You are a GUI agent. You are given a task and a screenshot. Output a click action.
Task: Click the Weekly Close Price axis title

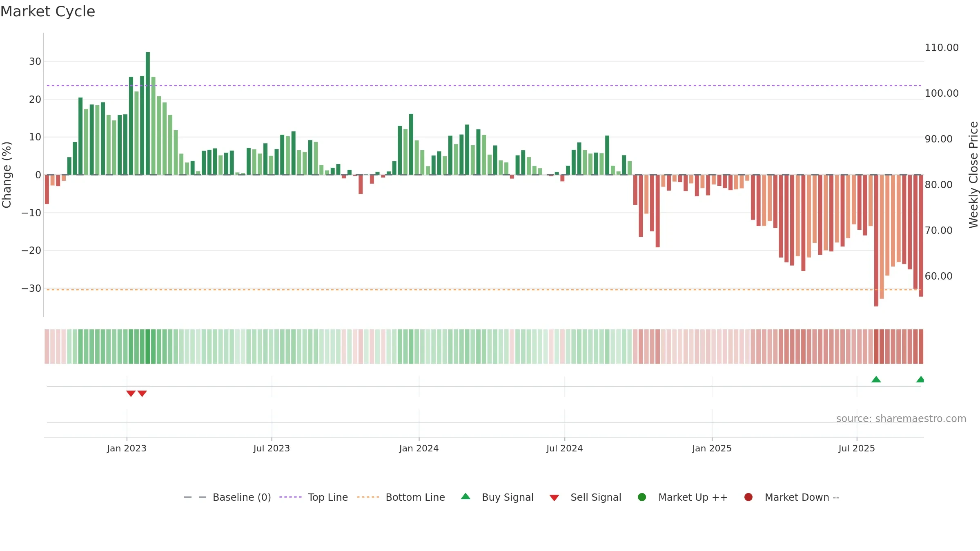pyautogui.click(x=973, y=175)
